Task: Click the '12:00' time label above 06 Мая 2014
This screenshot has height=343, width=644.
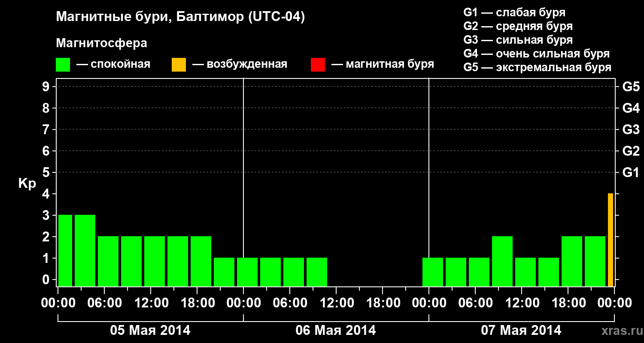Action: [x=336, y=303]
